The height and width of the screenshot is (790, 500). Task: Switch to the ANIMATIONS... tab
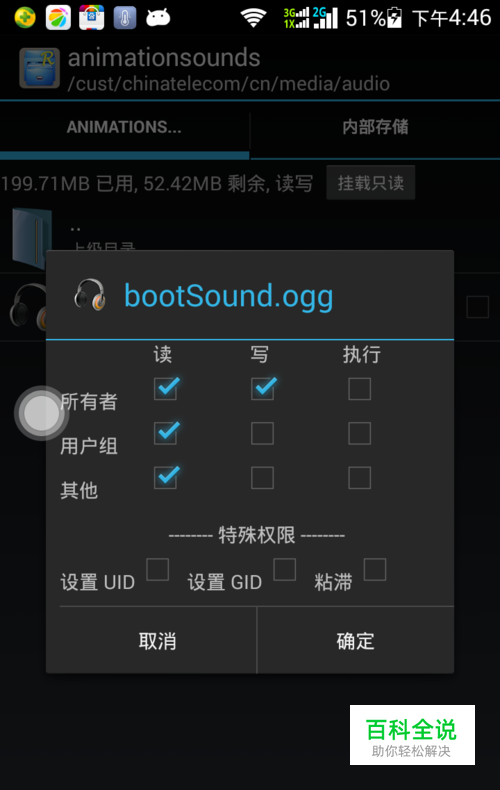[124, 127]
